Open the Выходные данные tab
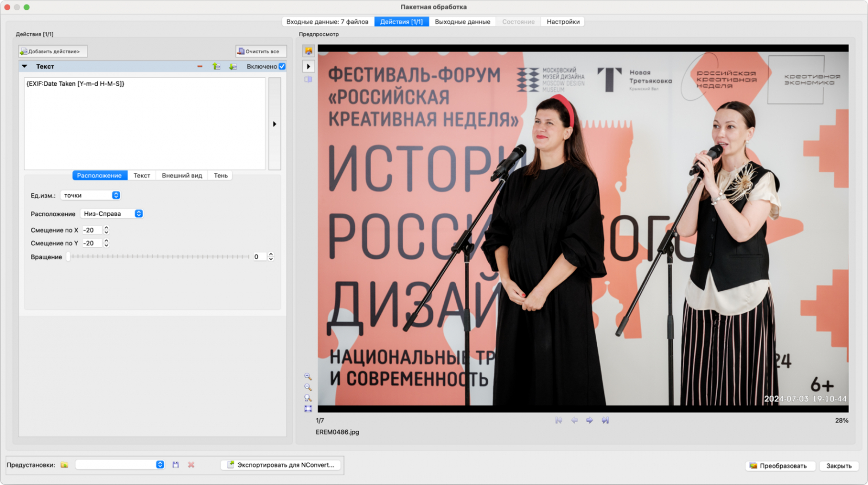The width and height of the screenshot is (868, 485). pyautogui.click(x=462, y=22)
